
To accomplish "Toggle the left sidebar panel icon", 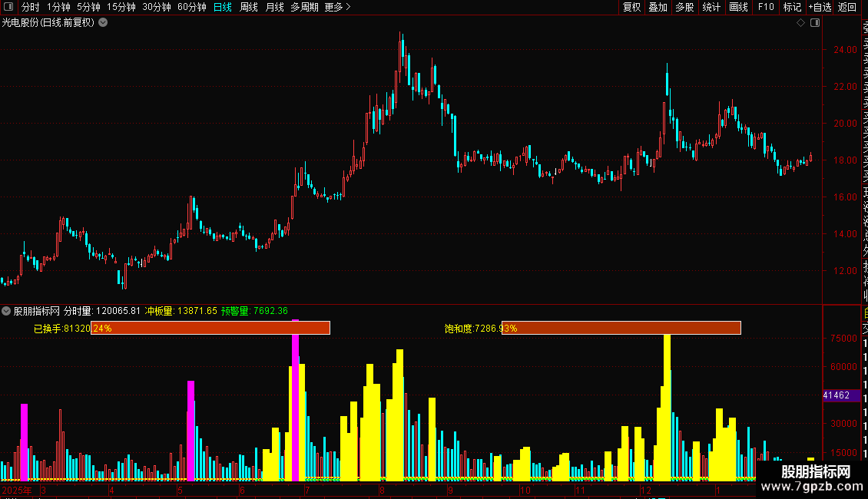I will point(8,7).
